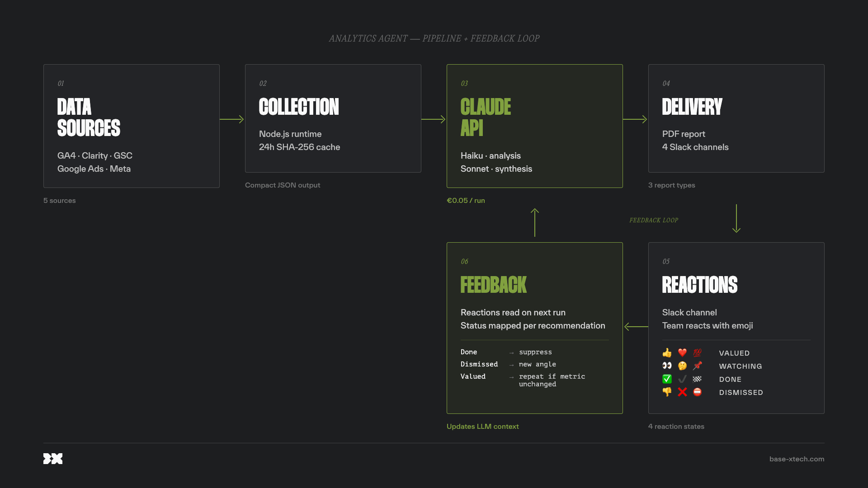The width and height of the screenshot is (868, 488).
Task: Click the thinking face emoji
Action: coord(682,366)
